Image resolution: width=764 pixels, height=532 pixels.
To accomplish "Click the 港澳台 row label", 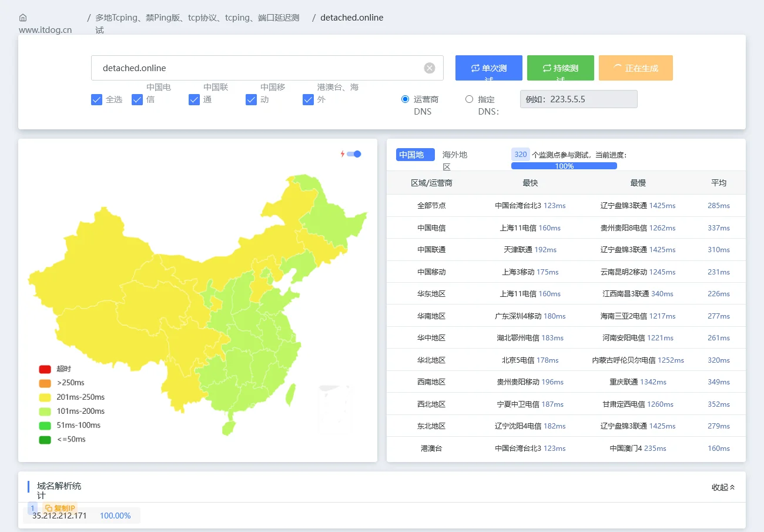I will [x=431, y=449].
